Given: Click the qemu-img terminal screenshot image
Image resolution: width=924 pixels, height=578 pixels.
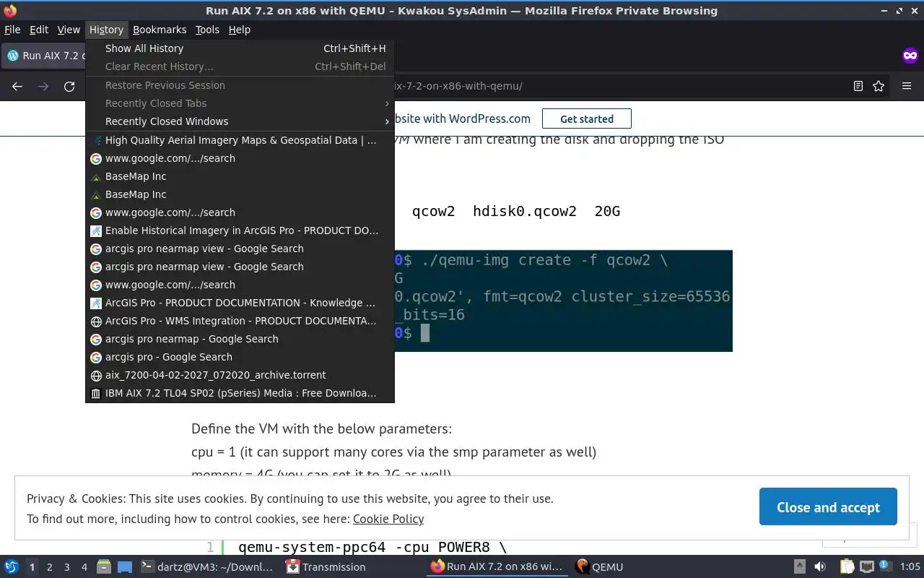Looking at the screenshot, I should (563, 301).
